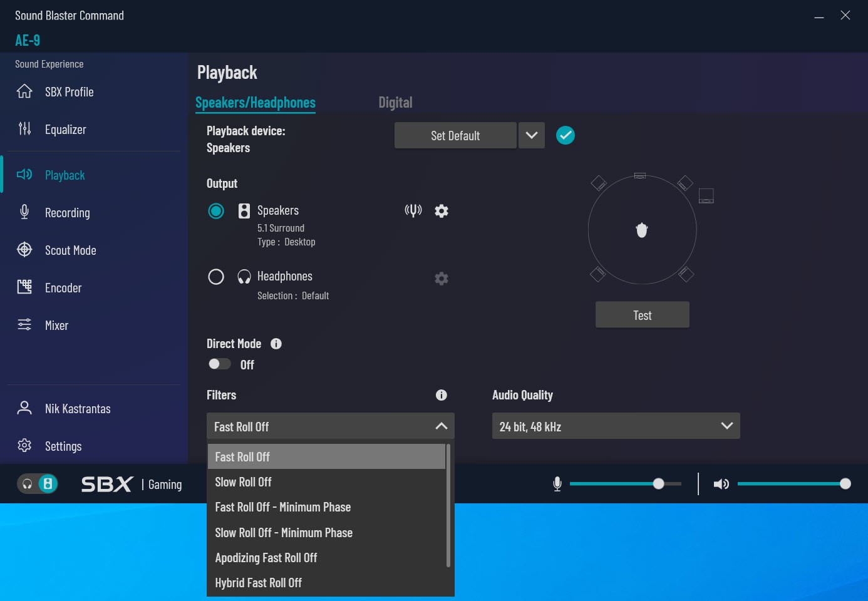Mute microphone icon in bottom bar
Image resolution: width=868 pixels, height=601 pixels.
557,484
